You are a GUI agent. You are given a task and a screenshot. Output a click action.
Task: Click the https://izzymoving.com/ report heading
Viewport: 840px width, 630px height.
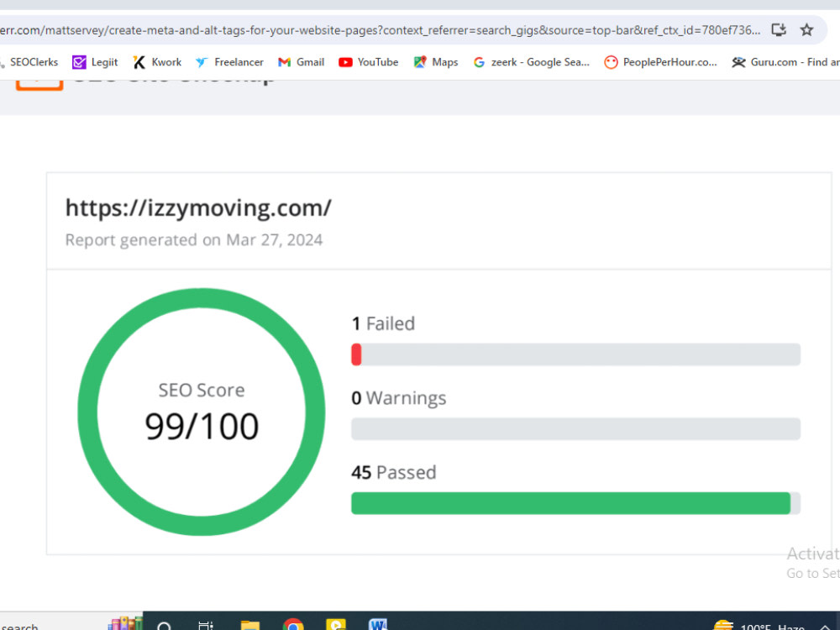coord(198,207)
